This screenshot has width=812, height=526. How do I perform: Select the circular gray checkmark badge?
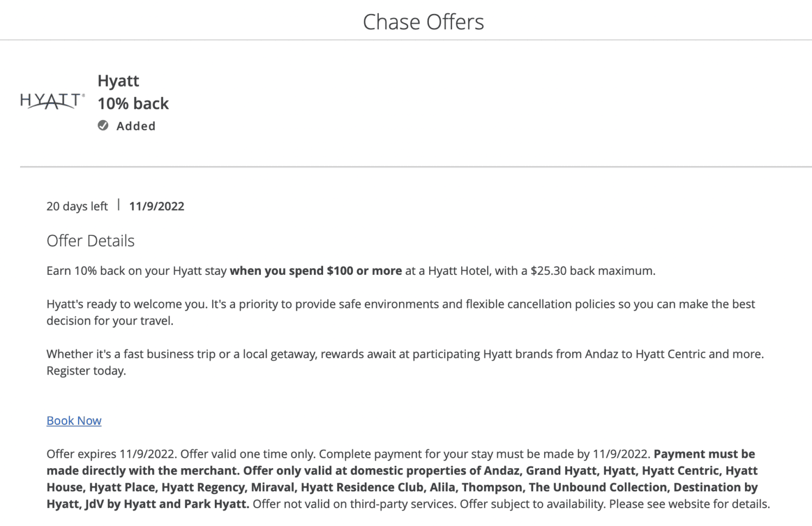[103, 126]
